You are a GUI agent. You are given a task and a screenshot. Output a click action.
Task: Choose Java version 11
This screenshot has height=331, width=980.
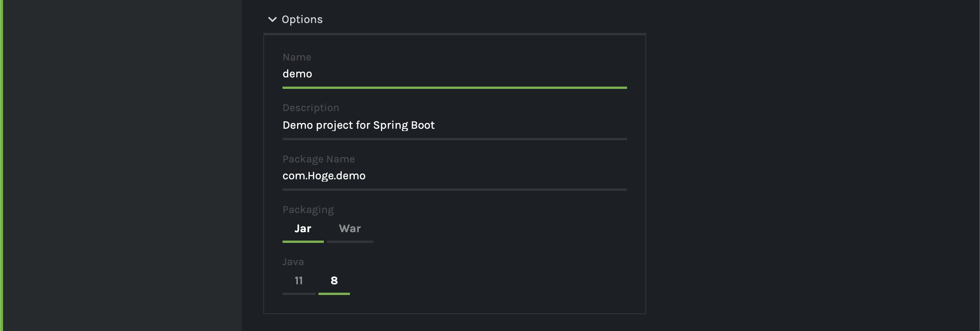[x=299, y=281]
